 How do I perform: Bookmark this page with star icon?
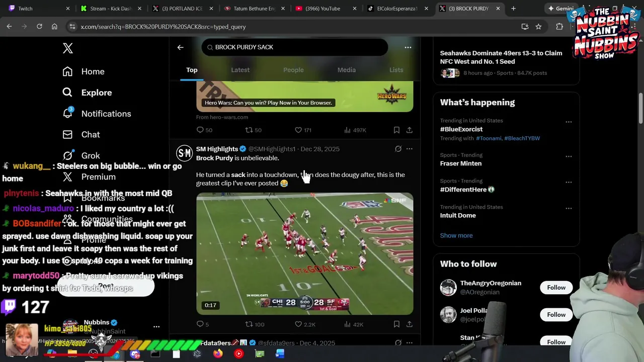[x=538, y=27]
